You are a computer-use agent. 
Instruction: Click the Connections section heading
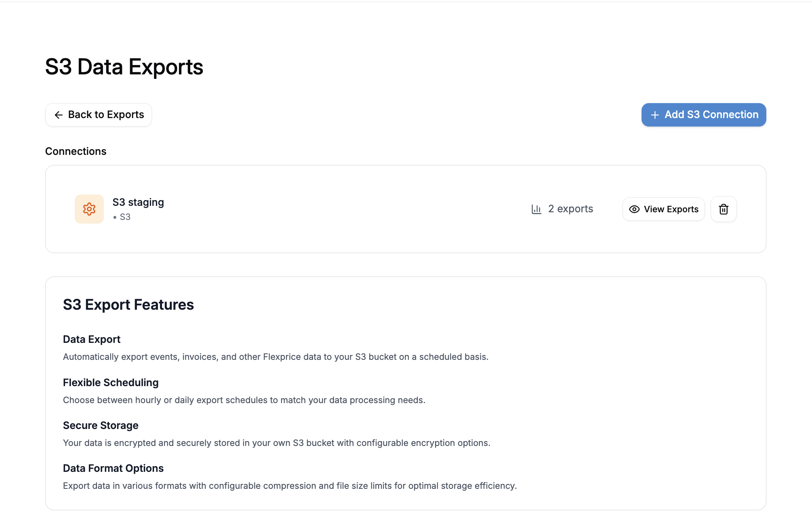click(x=76, y=151)
